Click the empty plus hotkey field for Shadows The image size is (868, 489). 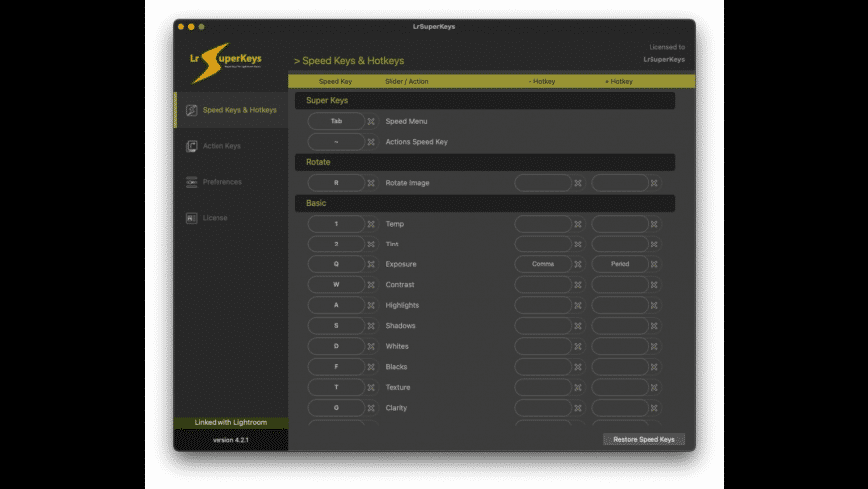pyautogui.click(x=620, y=325)
